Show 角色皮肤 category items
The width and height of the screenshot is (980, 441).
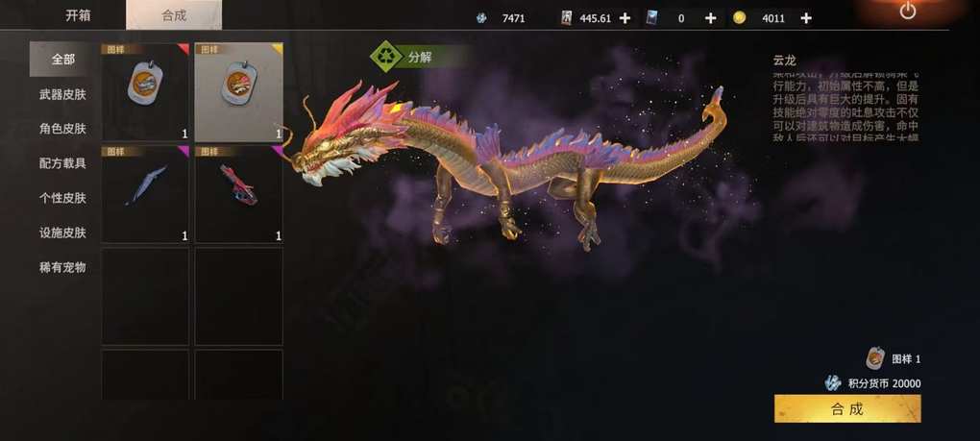pos(63,129)
